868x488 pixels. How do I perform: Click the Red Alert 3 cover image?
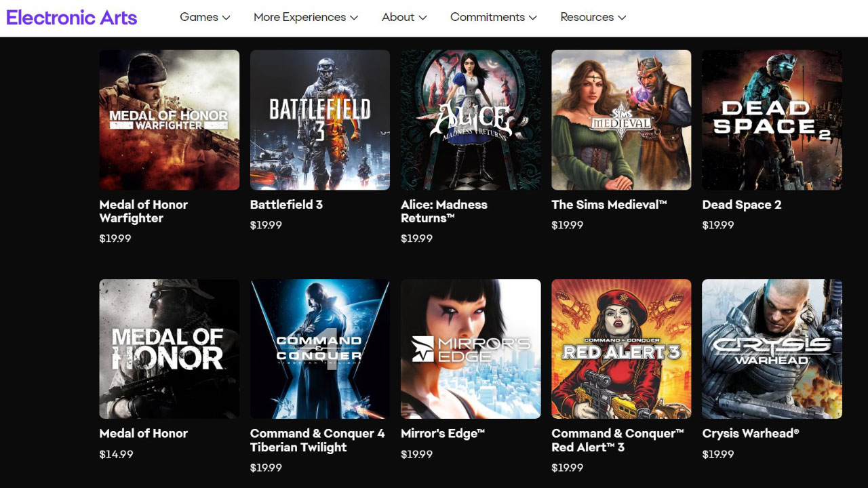coord(621,349)
